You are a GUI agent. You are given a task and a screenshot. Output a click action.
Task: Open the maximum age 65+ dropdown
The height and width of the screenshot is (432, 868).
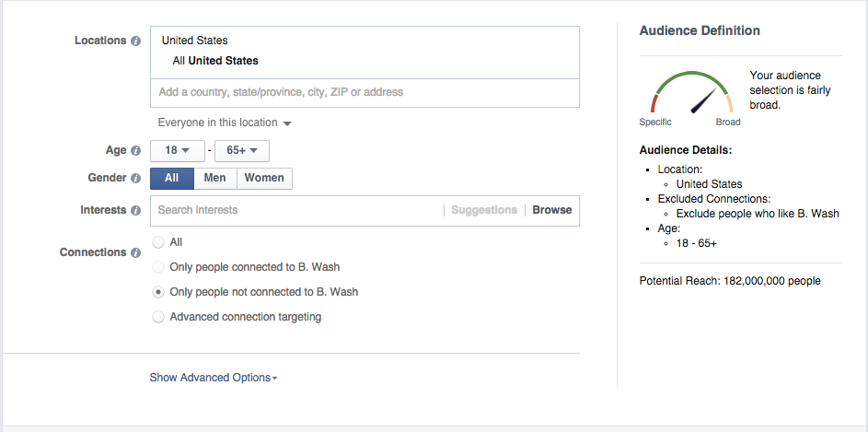coord(241,151)
